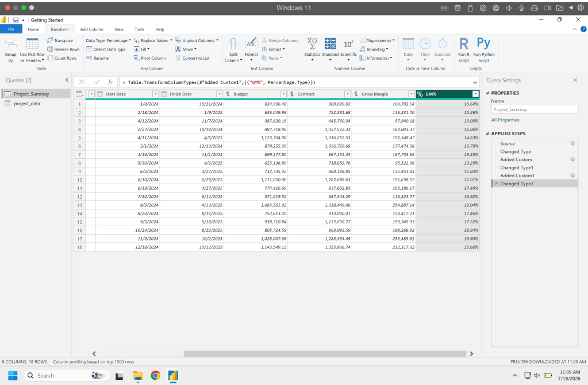Switch to the Tools tab
588x385 pixels.
[139, 29]
